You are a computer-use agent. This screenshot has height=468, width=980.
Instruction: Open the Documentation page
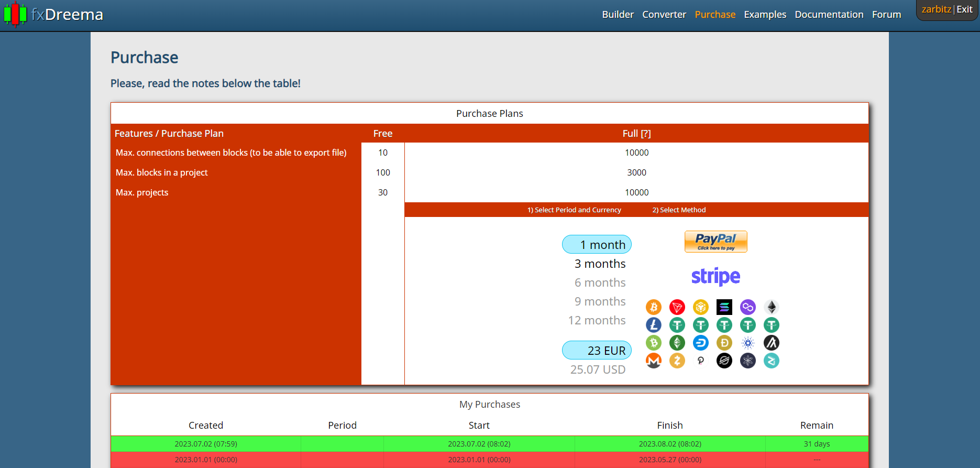point(829,15)
